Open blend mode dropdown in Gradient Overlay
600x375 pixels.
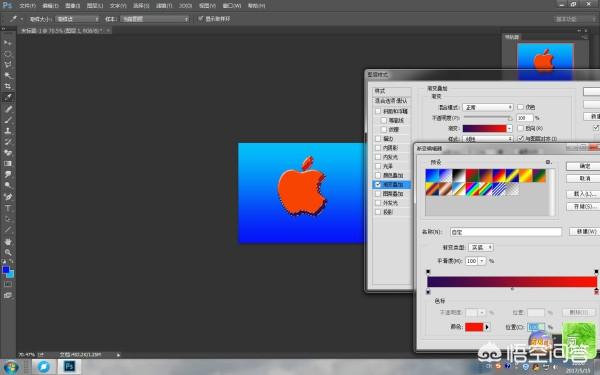(x=488, y=108)
